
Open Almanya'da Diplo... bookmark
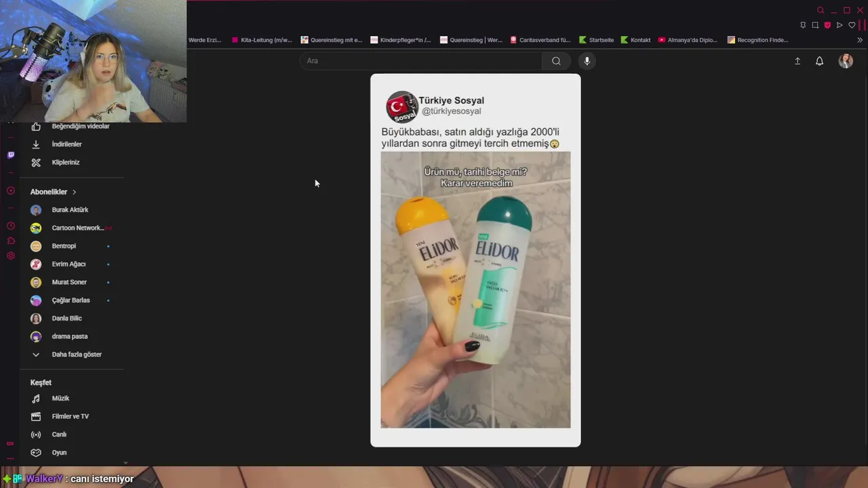(x=688, y=40)
